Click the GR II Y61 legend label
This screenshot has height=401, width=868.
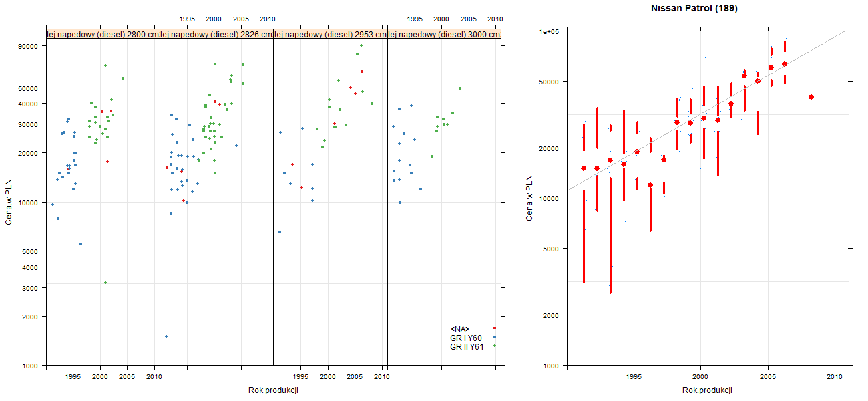[467, 346]
